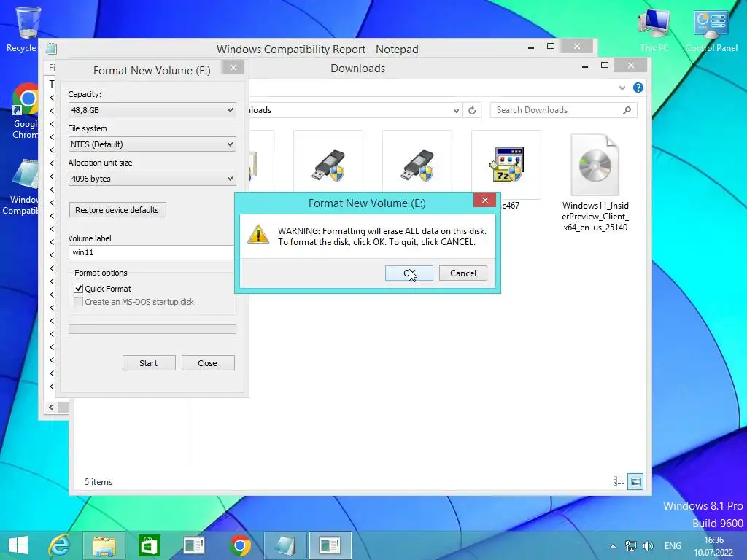Switch Downloads to details view
Image resolution: width=747 pixels, height=560 pixels.
click(619, 481)
